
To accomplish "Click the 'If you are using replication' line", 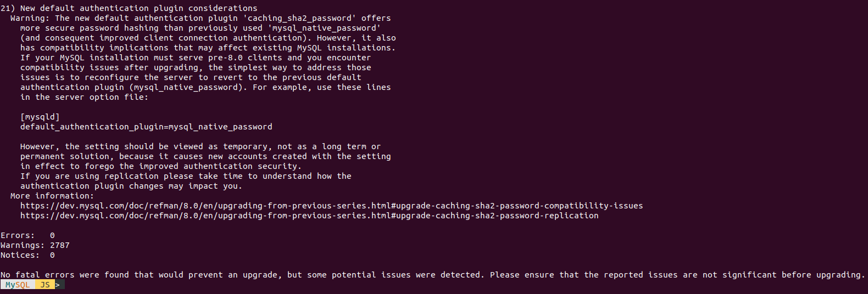I will tap(186, 176).
